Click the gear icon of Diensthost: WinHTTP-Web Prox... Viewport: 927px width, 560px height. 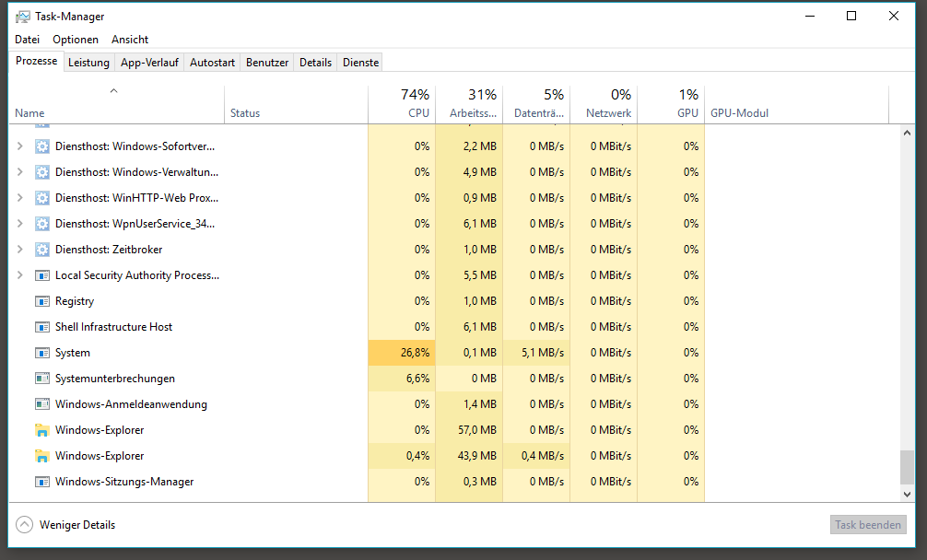coord(42,198)
